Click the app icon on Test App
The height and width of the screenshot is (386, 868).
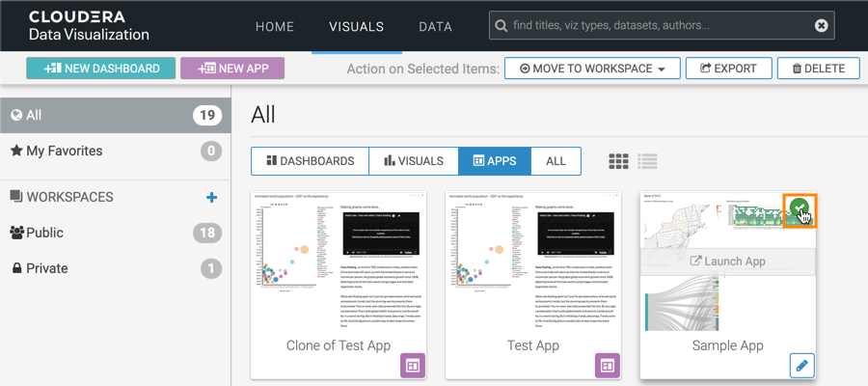click(x=607, y=365)
